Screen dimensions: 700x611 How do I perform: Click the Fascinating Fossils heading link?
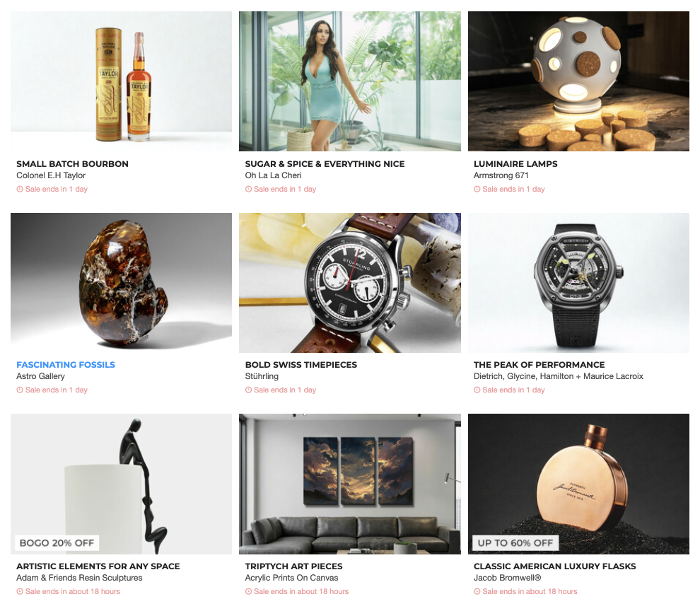(66, 365)
